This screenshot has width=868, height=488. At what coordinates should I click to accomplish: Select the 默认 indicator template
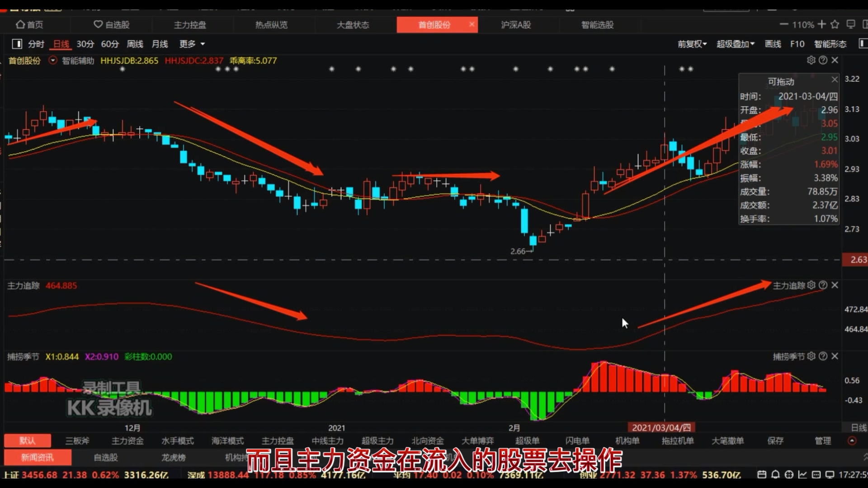tap(27, 441)
